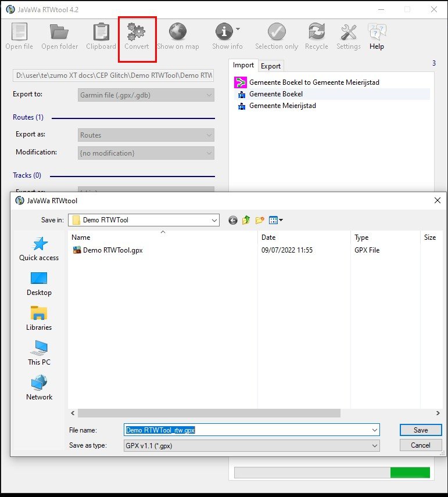The height and width of the screenshot is (497, 448).
Task: Select the Gemeente Meierijstad waypoint row
Action: [x=332, y=106]
